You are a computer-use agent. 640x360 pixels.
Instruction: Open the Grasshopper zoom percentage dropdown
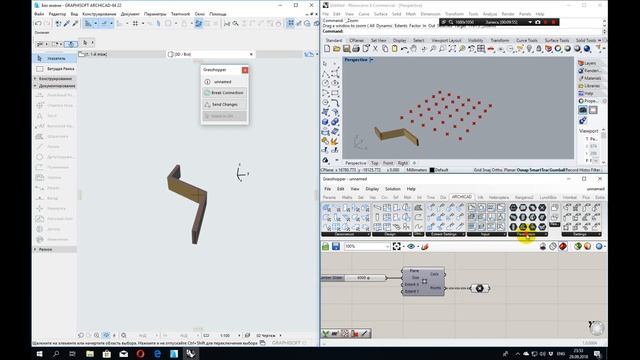click(x=387, y=246)
